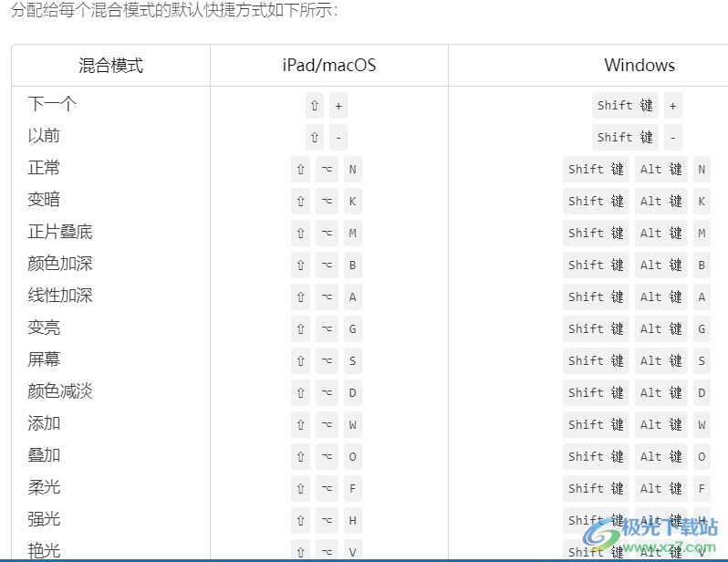Click the 正片叠底 blend mode label
The image size is (728, 562).
(60, 232)
